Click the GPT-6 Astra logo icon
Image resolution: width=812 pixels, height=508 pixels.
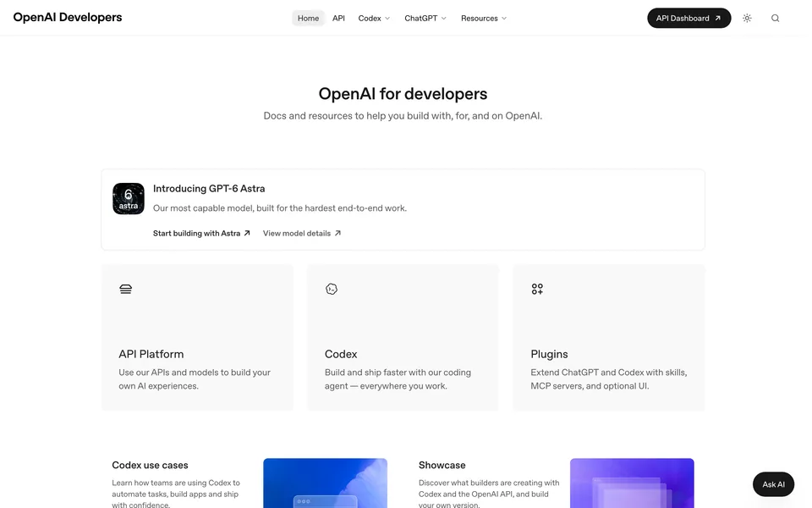(x=129, y=198)
